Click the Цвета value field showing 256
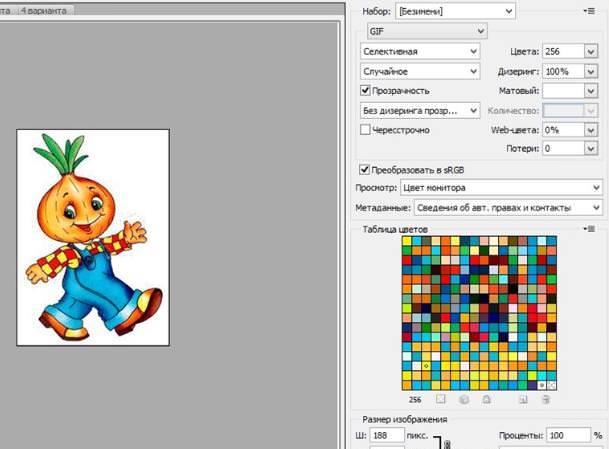Image resolution: width=609 pixels, height=449 pixels. [x=563, y=51]
